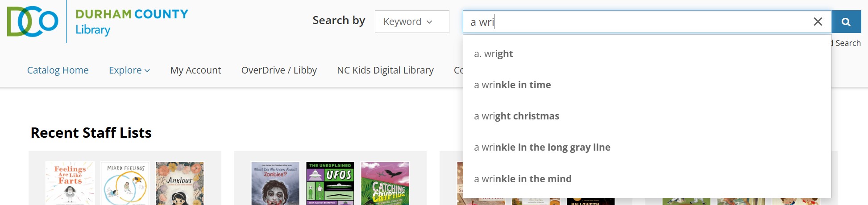
Task: Open "Feelings Are Like Farts" book cover
Action: click(x=70, y=183)
